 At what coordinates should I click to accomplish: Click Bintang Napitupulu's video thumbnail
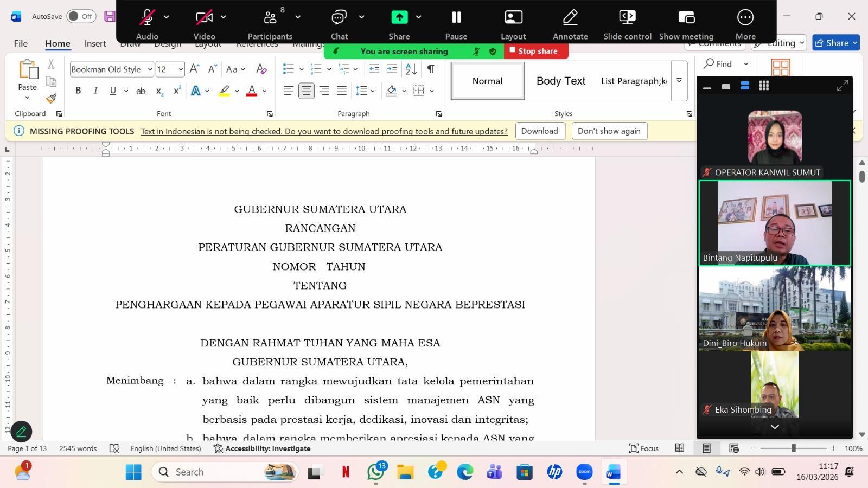[774, 222]
